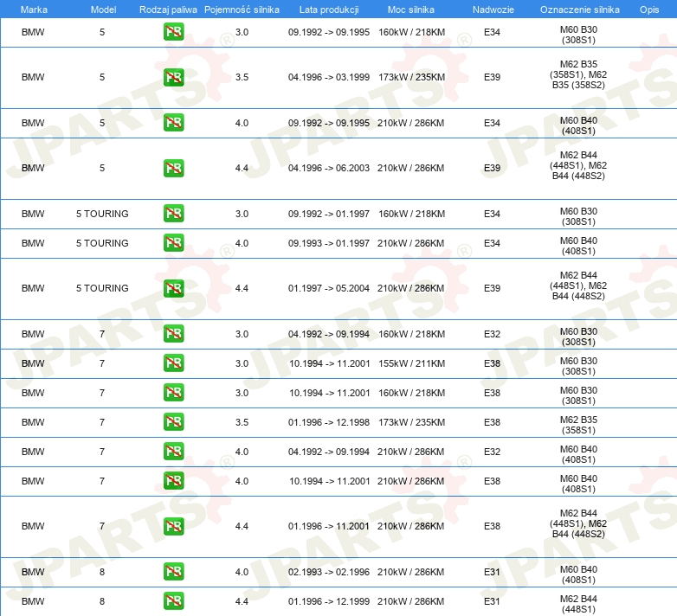Select fuel icon in BMW 7 155kW row

tap(173, 363)
